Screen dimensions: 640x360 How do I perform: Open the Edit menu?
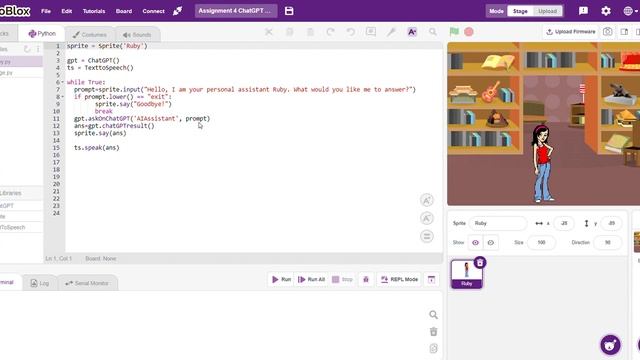[67, 11]
